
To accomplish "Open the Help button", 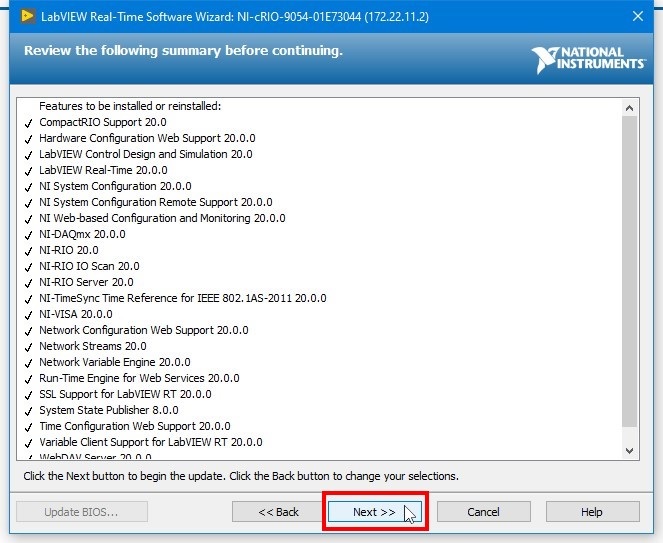I will click(x=592, y=512).
